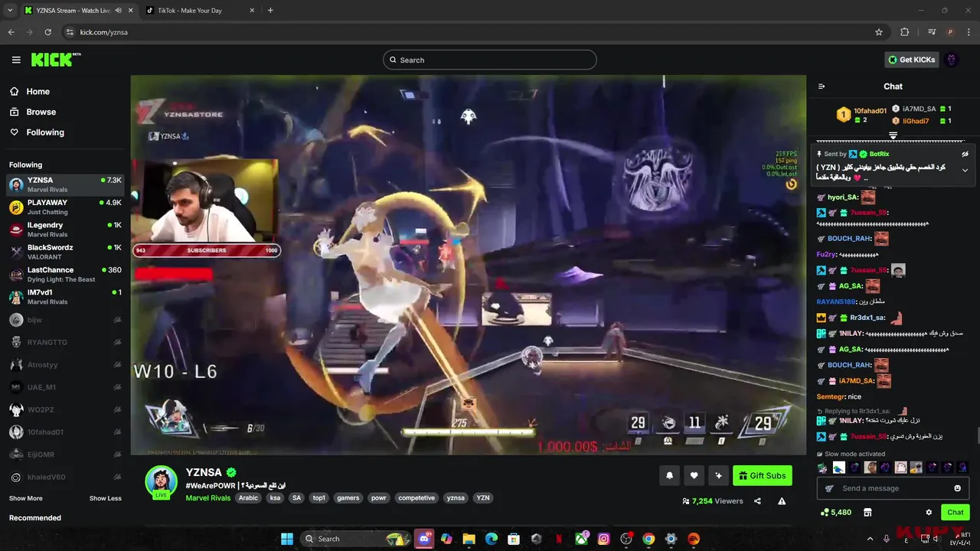Open PLAYAWAY channel in Following list
980x551 pixels.
[x=65, y=207]
